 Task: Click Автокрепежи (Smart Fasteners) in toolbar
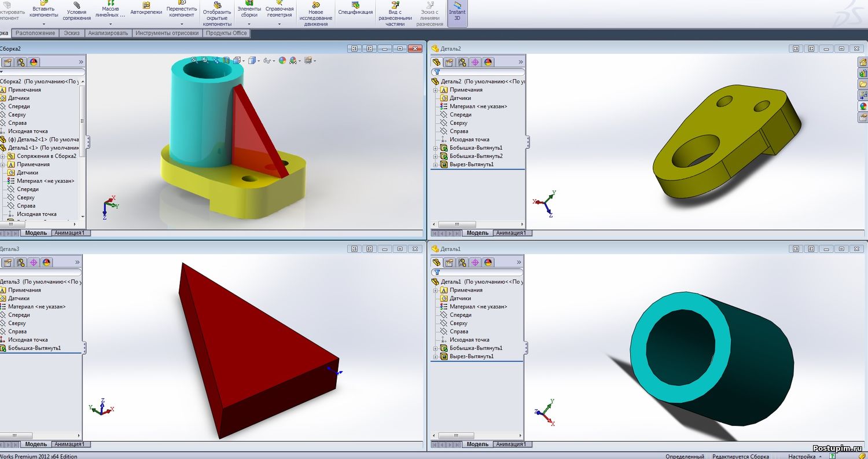[146, 8]
